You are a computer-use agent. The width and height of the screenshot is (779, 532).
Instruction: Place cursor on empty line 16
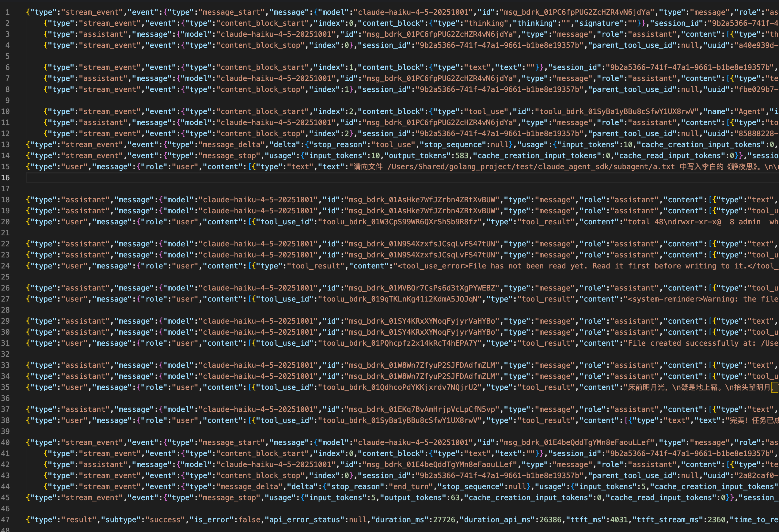click(402, 178)
